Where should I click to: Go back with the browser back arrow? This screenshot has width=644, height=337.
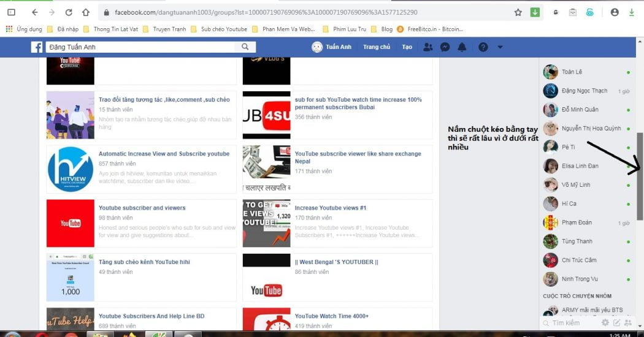[35, 12]
